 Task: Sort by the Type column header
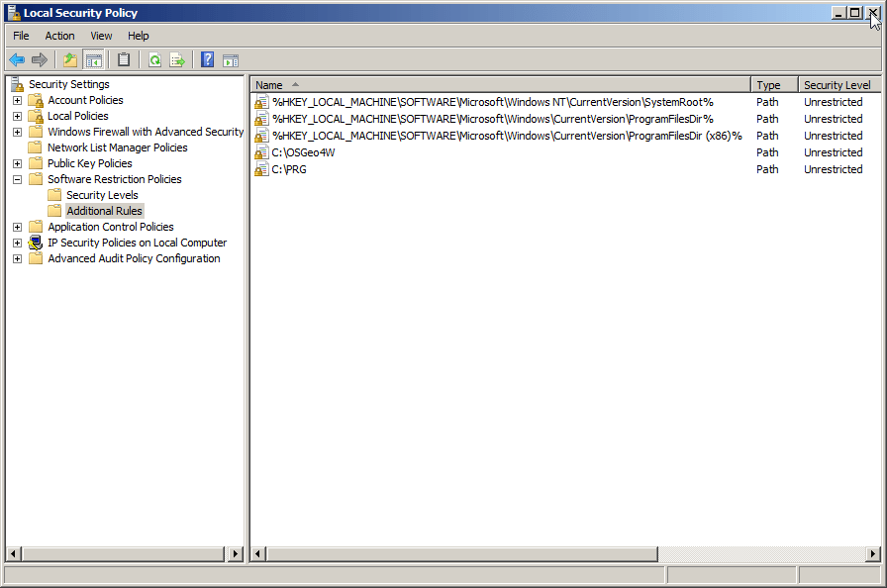point(774,85)
